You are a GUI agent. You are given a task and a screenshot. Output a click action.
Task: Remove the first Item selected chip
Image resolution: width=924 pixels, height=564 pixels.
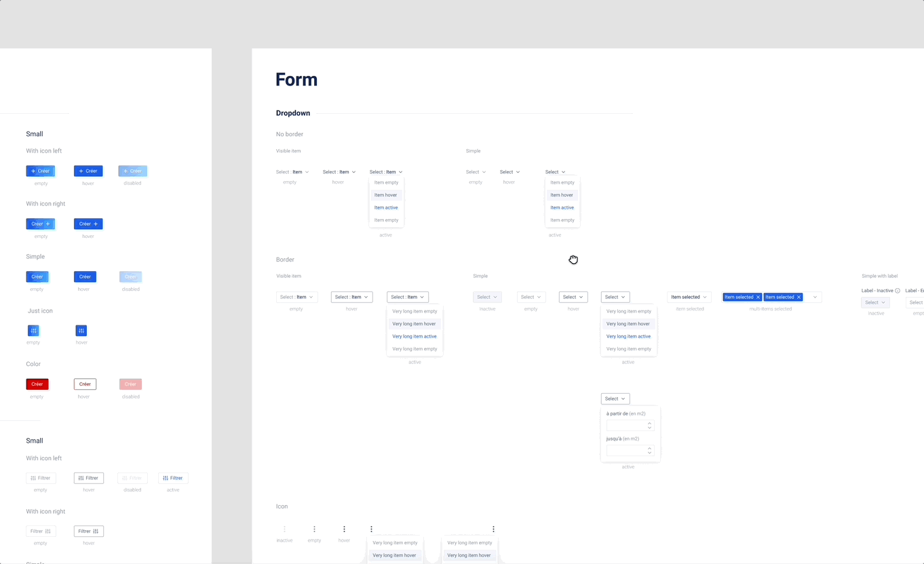coord(758,297)
